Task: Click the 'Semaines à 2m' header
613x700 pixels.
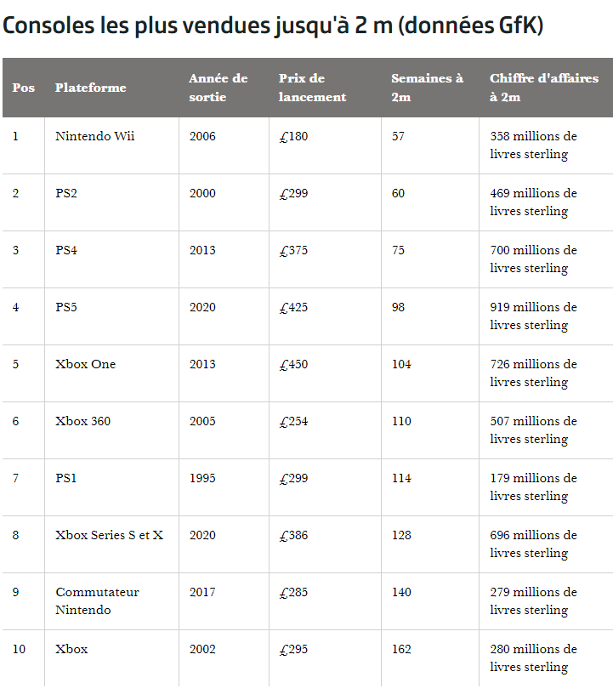Action: click(x=427, y=88)
